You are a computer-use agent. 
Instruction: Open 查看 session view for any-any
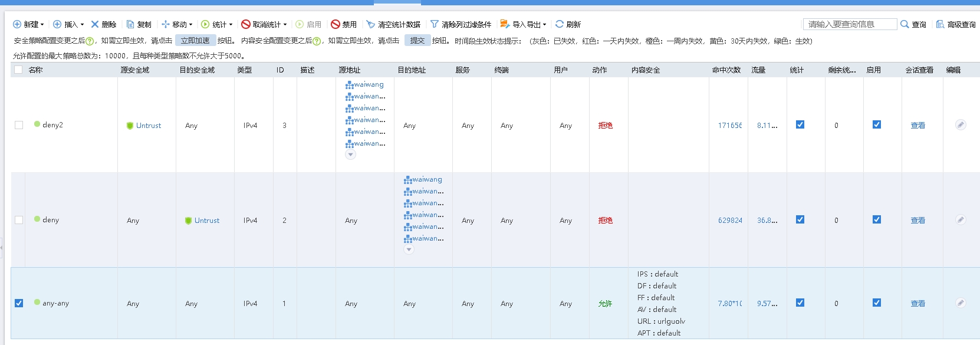(x=918, y=304)
